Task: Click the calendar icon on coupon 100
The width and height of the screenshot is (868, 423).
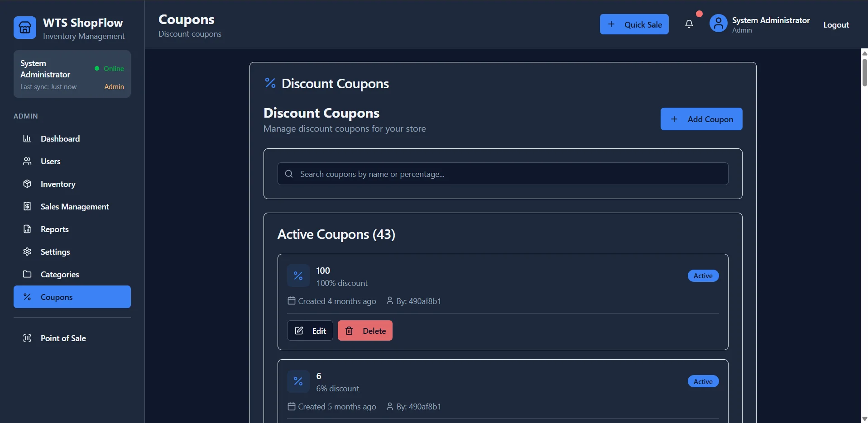Action: tap(292, 300)
